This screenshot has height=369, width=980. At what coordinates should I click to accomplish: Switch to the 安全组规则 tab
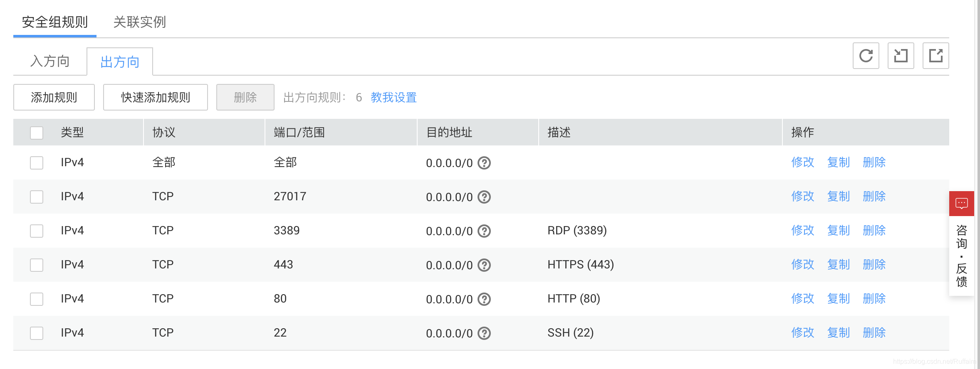click(x=55, y=22)
